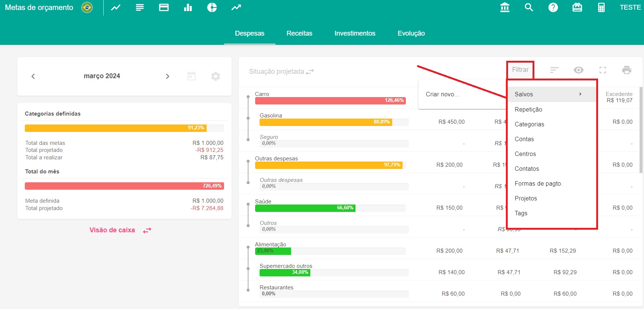Go to next month with right chevron
Viewport: 644px width, 309px height.
click(167, 76)
